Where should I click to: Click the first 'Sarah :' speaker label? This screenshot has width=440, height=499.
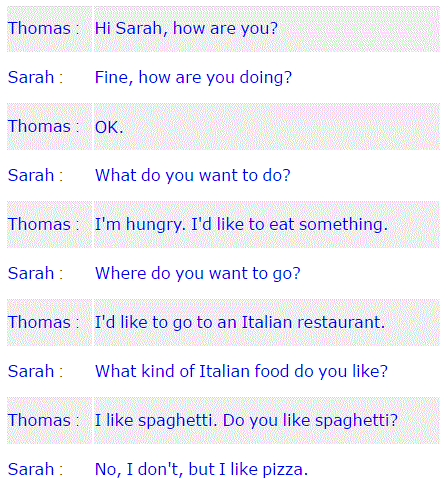click(x=35, y=77)
